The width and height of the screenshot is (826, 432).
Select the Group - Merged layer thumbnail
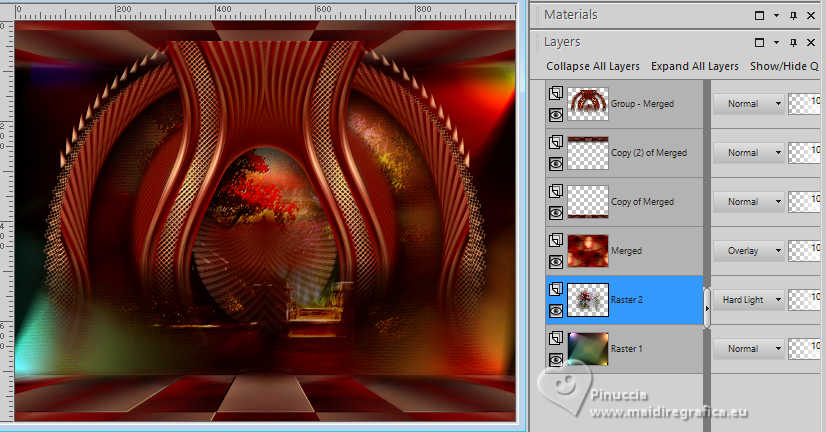click(588, 104)
